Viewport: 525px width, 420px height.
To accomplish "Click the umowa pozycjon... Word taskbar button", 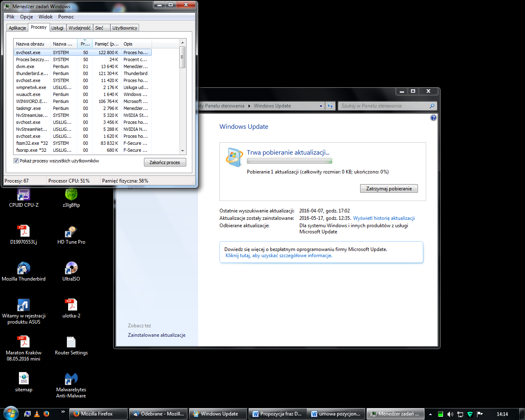I will [336, 414].
